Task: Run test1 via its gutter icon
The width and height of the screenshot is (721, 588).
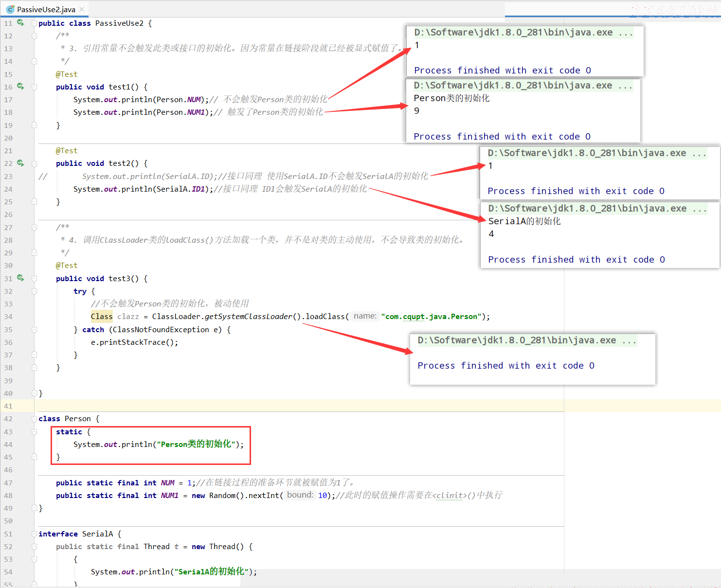Action: pyautogui.click(x=20, y=87)
